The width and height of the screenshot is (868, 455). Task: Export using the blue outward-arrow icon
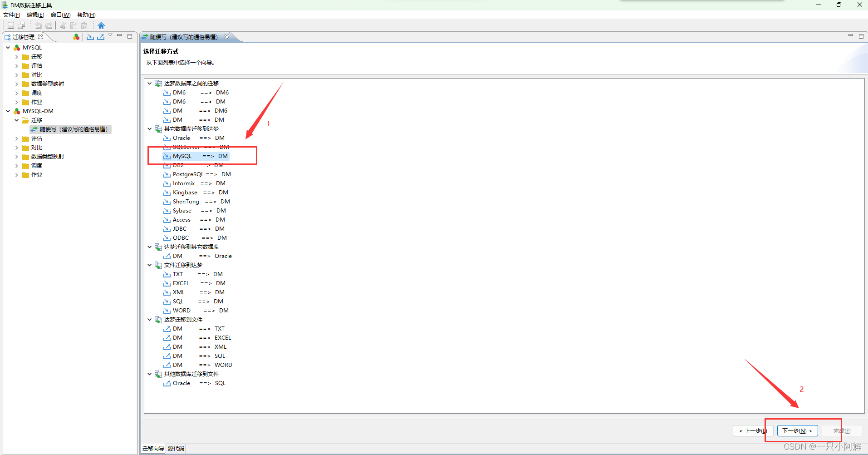[x=100, y=37]
